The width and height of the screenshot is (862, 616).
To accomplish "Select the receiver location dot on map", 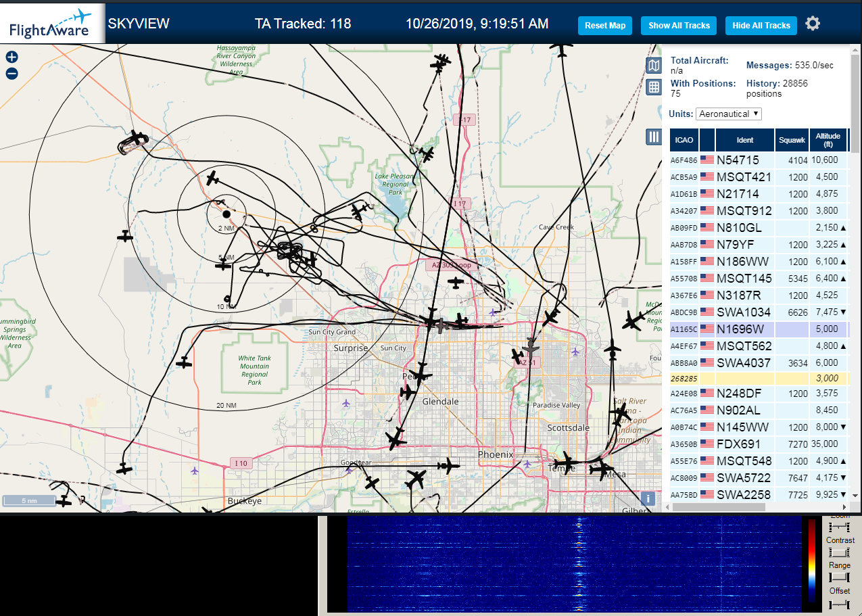I will click(x=226, y=214).
